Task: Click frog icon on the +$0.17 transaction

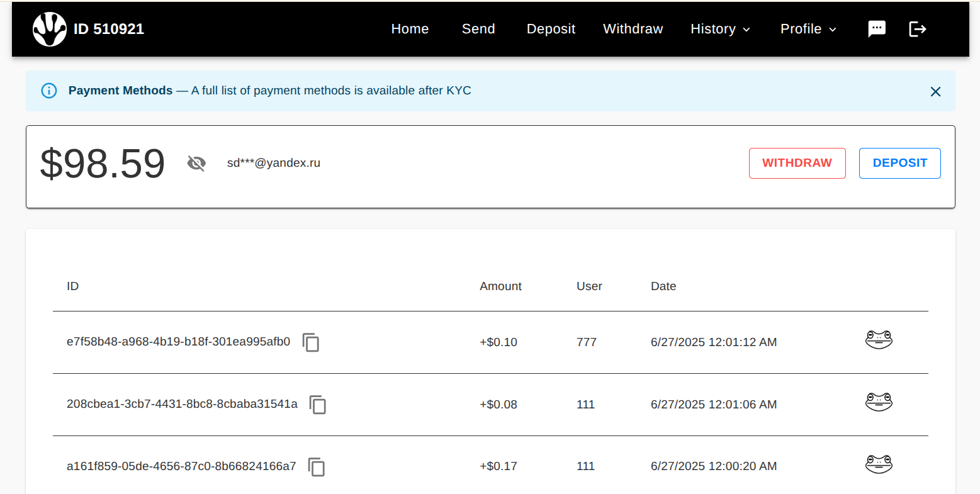Action: [x=879, y=464]
